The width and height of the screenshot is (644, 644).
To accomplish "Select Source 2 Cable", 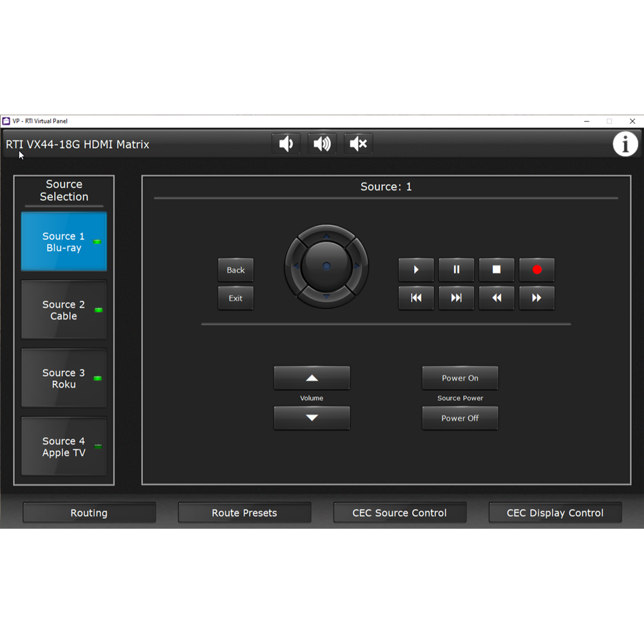I will click(64, 310).
